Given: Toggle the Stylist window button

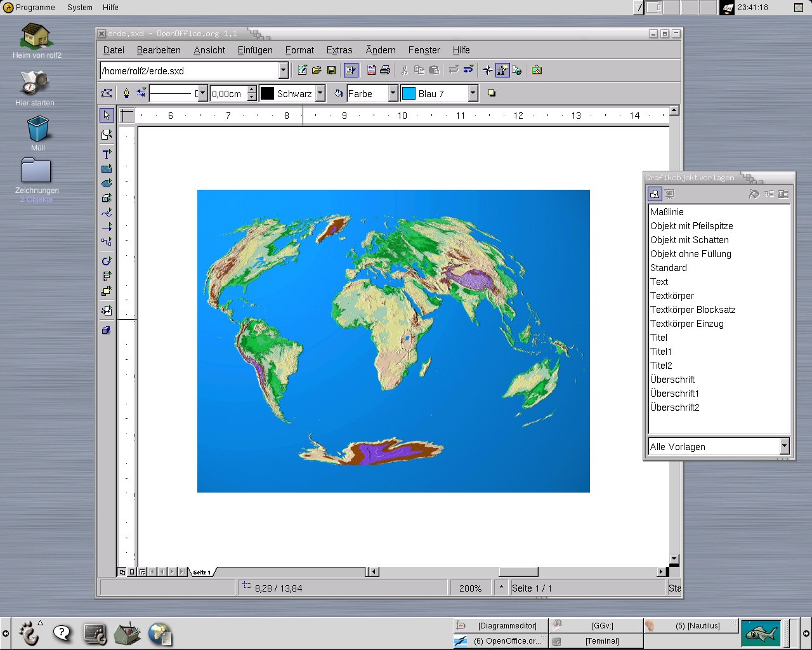Looking at the screenshot, I should (502, 70).
